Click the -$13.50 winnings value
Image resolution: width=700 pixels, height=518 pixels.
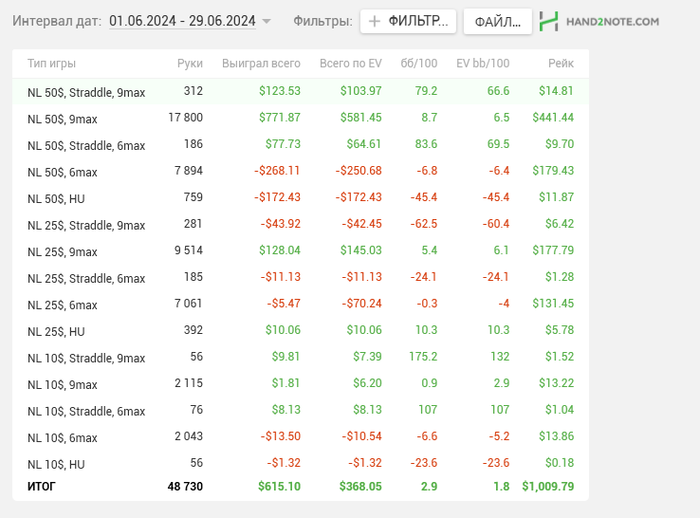click(x=280, y=436)
